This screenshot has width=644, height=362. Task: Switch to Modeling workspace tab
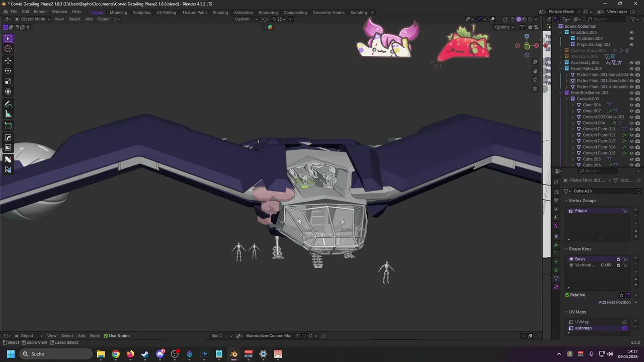coord(118,13)
